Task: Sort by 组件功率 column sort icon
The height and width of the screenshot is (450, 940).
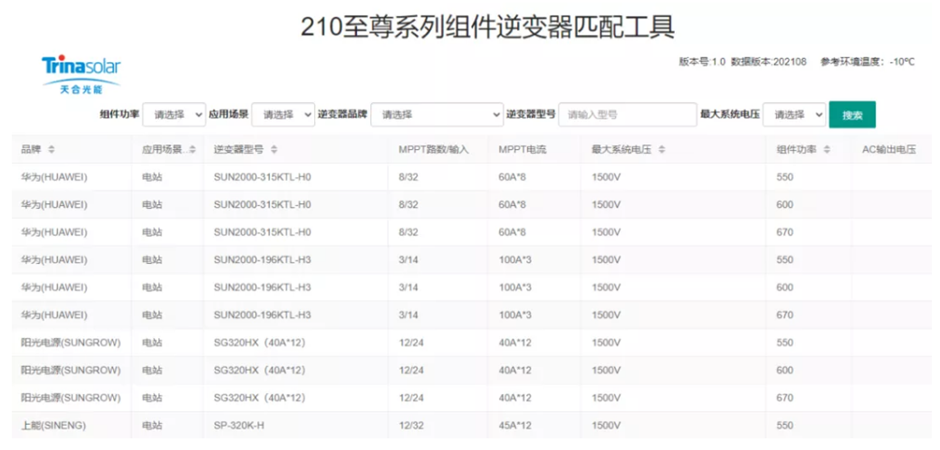Action: (x=827, y=150)
